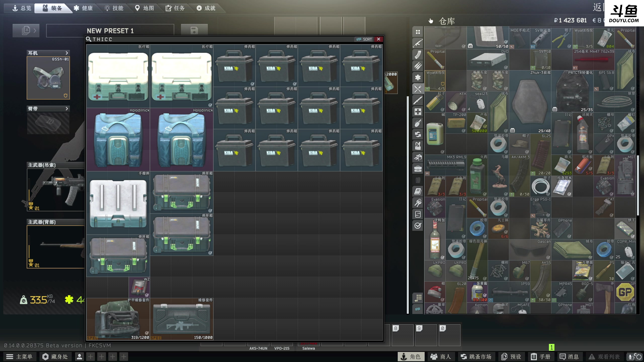644x362 pixels.
Task: Filter stash by melee knife icon
Action: coord(418,100)
